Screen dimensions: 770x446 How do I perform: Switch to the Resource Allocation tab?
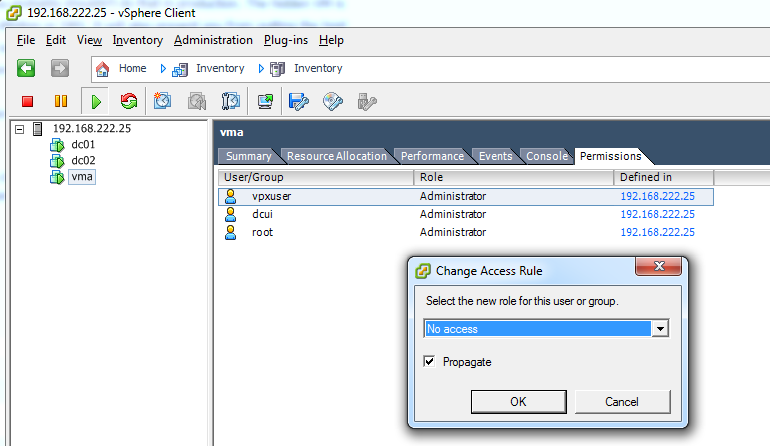click(336, 156)
